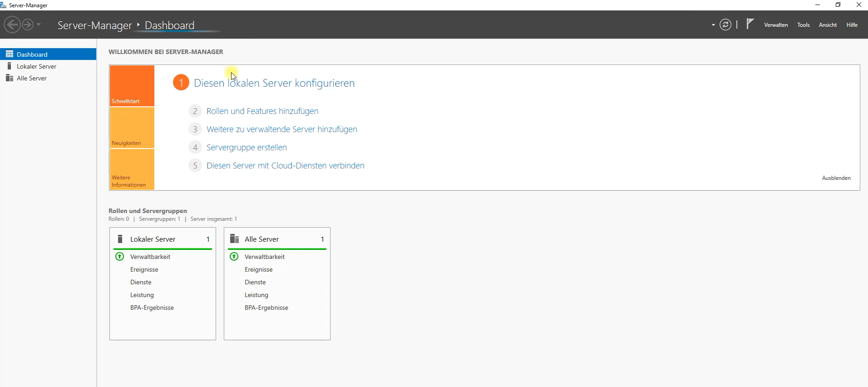The height and width of the screenshot is (387, 868).
Task: Click the Lokaler Server icon in sidebar
Action: [9, 66]
